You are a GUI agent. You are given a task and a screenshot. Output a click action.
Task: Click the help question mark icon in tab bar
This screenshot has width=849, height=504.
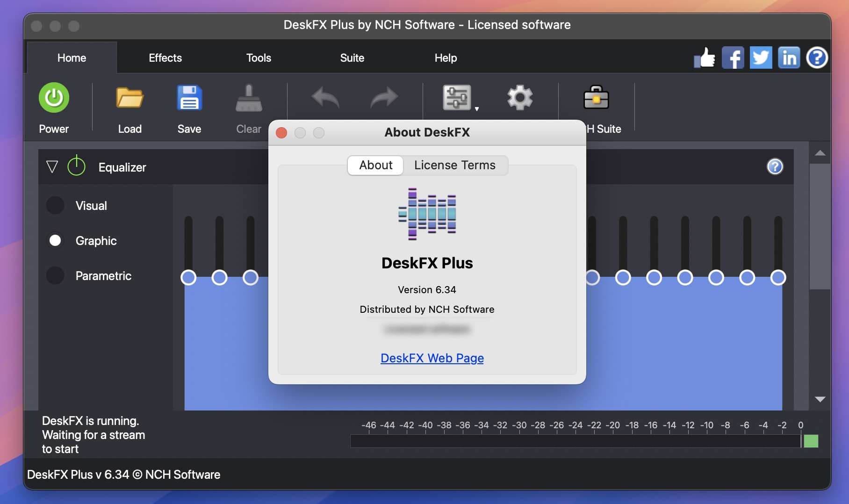(x=817, y=58)
